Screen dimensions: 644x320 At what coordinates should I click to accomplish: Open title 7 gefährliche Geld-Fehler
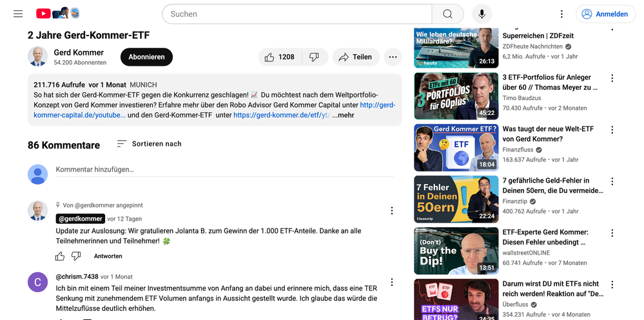[553, 186]
